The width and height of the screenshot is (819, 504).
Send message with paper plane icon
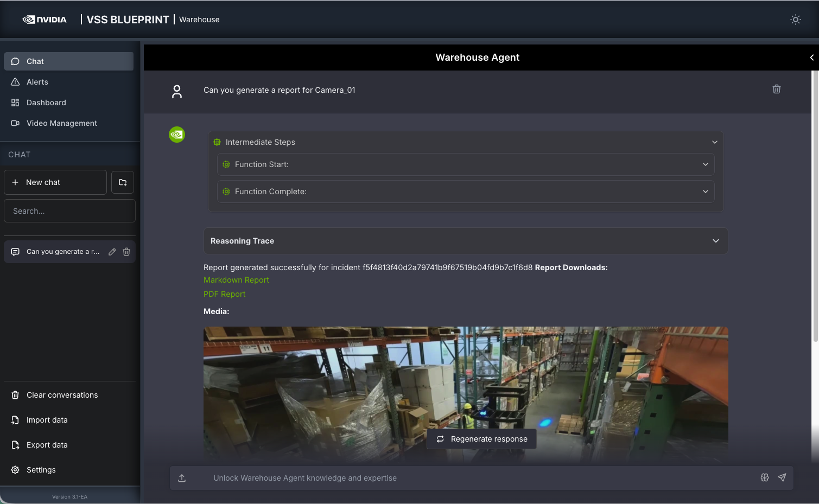(782, 477)
